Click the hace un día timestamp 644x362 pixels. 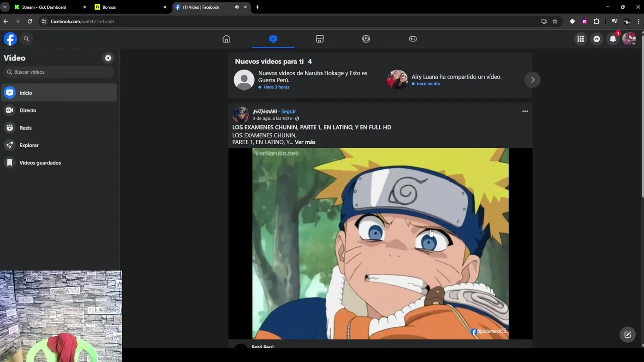(428, 84)
